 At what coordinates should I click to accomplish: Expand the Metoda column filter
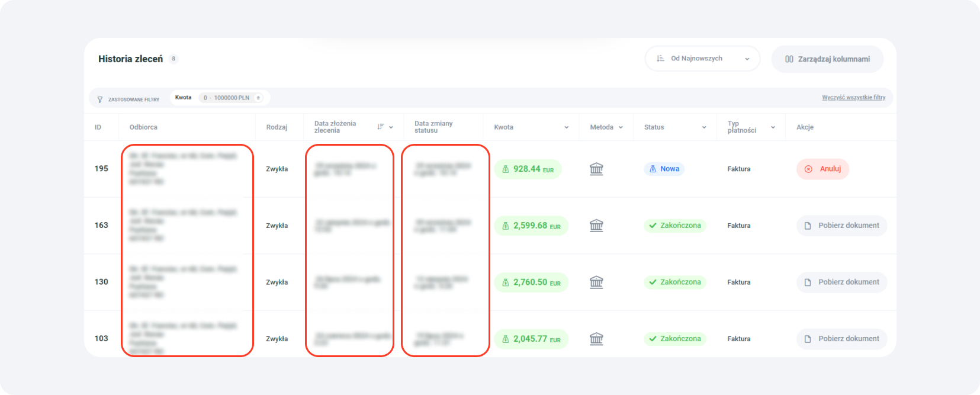[x=621, y=127]
